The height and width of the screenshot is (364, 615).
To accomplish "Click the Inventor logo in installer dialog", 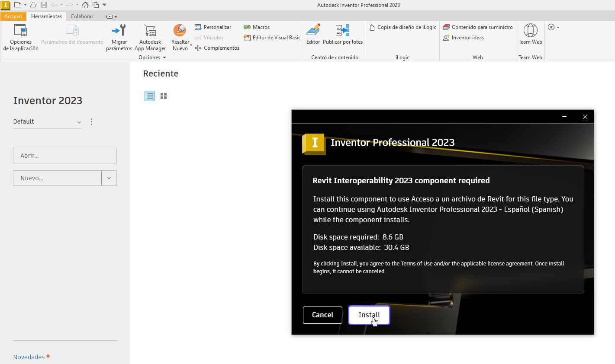I will click(x=314, y=144).
